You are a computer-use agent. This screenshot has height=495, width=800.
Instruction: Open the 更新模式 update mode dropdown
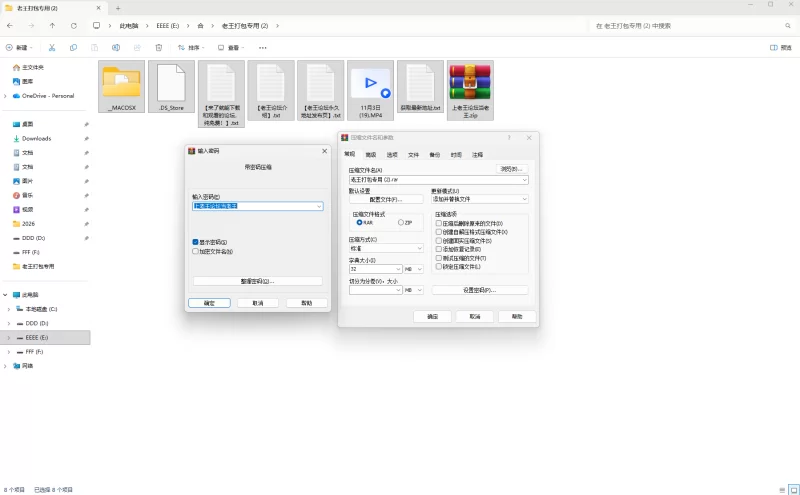[x=480, y=199]
